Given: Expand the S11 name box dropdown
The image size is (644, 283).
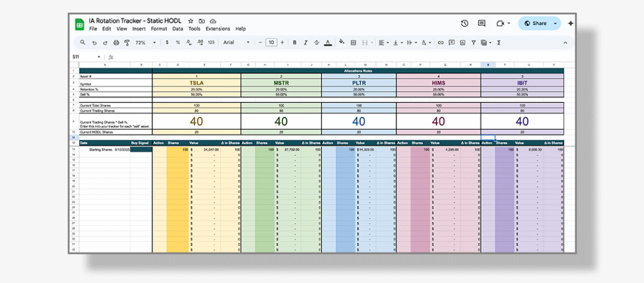Looking at the screenshot, I should (99, 57).
